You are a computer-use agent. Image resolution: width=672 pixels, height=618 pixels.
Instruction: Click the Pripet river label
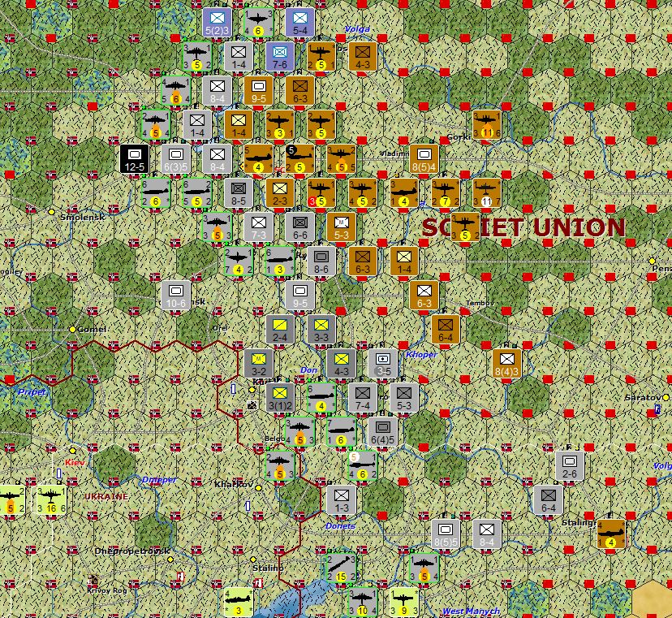[32, 391]
